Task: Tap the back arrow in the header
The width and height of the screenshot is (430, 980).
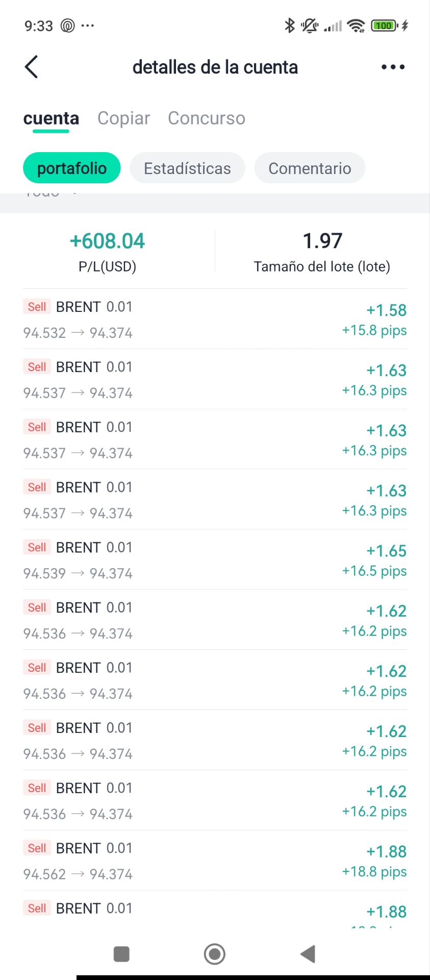Action: 32,67
